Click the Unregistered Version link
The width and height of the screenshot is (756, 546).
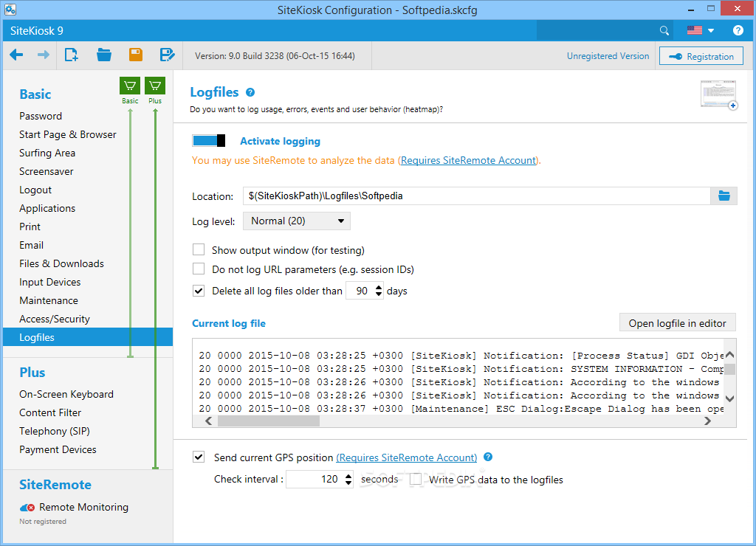point(608,56)
